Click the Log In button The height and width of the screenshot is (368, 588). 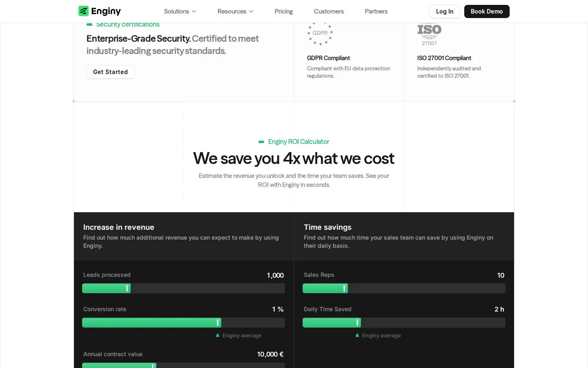[x=445, y=11]
